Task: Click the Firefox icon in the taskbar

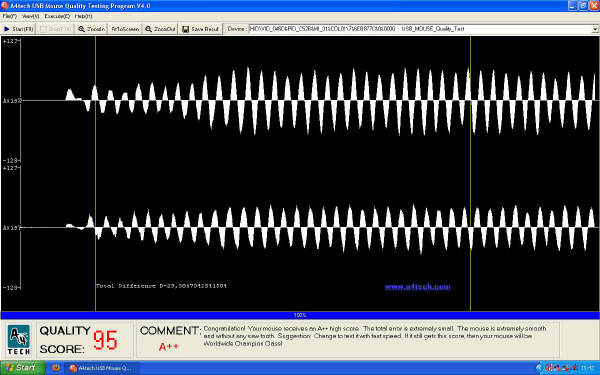Action: [x=56, y=368]
